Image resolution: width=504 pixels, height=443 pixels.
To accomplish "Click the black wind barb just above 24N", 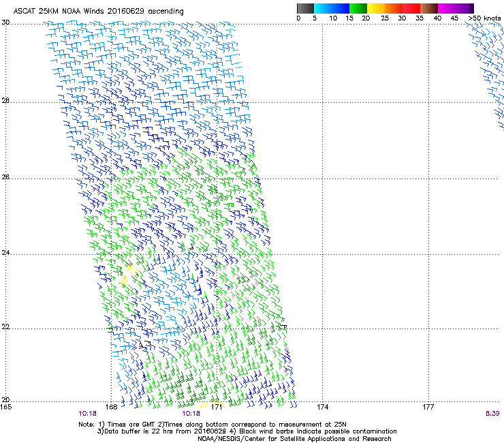I will (x=191, y=247).
